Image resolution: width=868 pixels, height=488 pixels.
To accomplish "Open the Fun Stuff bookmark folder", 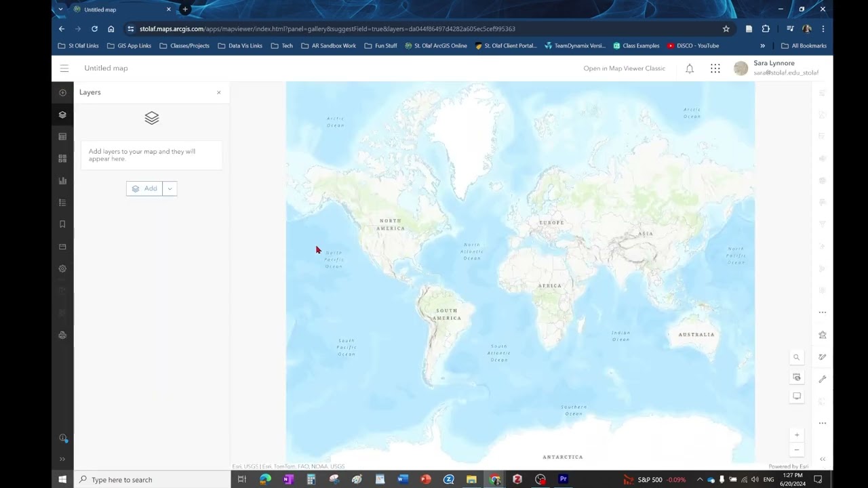I will coord(380,46).
